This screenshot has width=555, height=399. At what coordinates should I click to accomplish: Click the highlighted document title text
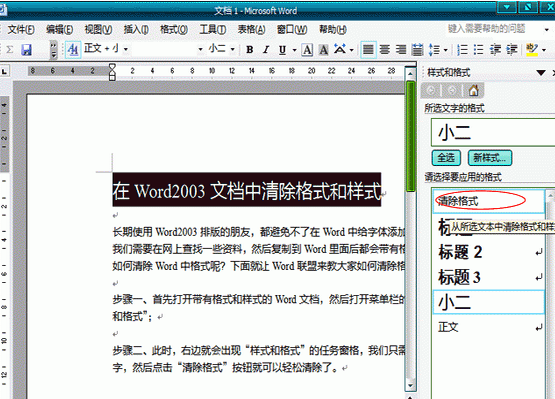247,190
